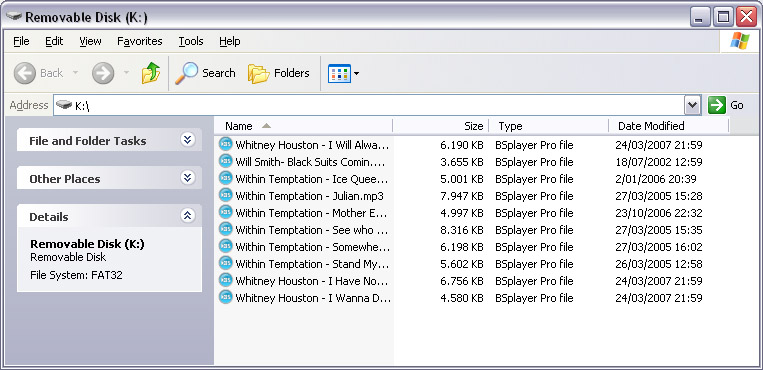The image size is (763, 370).
Task: Select file name Whitney Houston - I Will Alwa...
Action: (312, 145)
